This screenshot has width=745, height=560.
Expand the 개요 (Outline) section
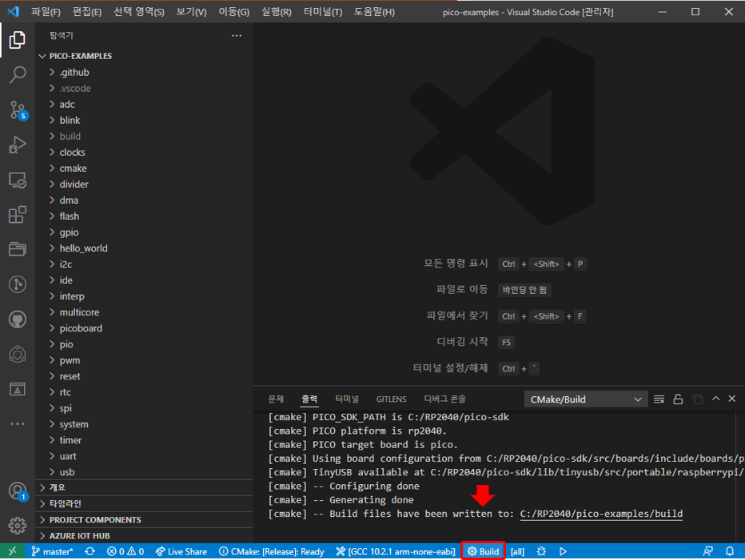point(145,487)
